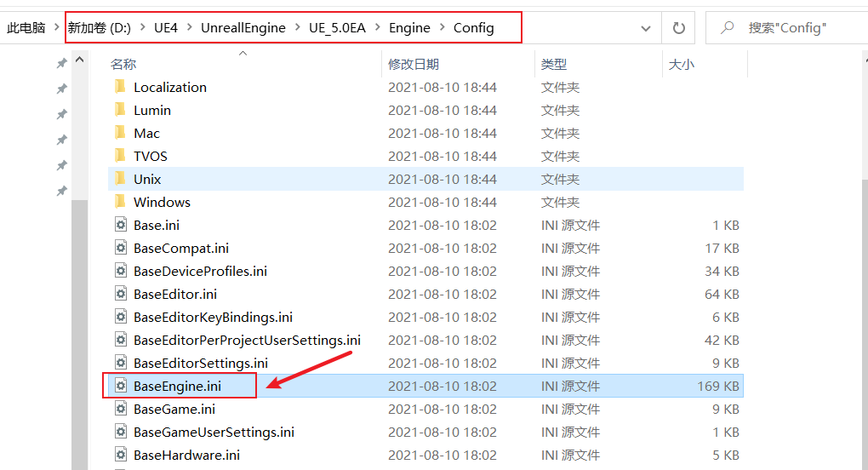Expand the chevron after Engine breadcrumb
The image size is (868, 470).
pyautogui.click(x=442, y=27)
